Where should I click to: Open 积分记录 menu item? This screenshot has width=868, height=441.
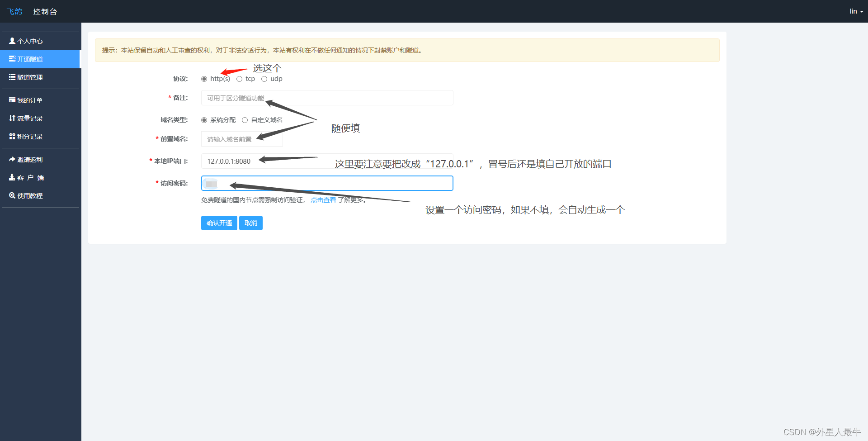pyautogui.click(x=41, y=137)
